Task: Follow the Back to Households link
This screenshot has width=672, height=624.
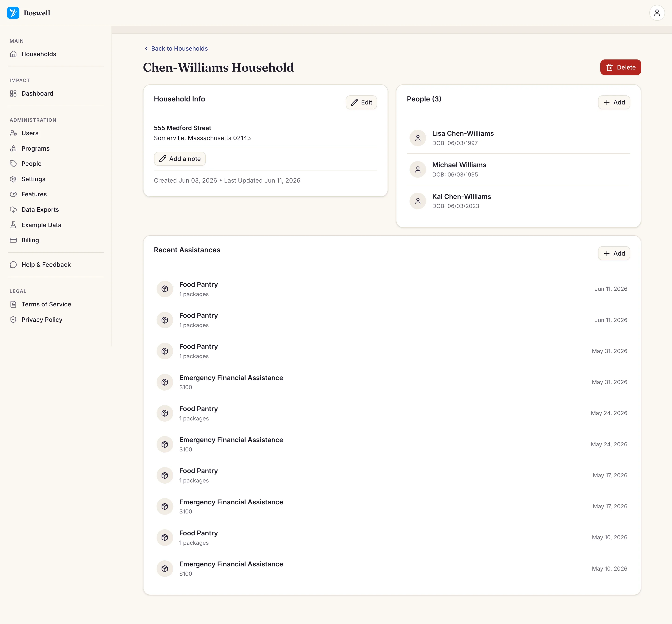Action: coord(176,49)
